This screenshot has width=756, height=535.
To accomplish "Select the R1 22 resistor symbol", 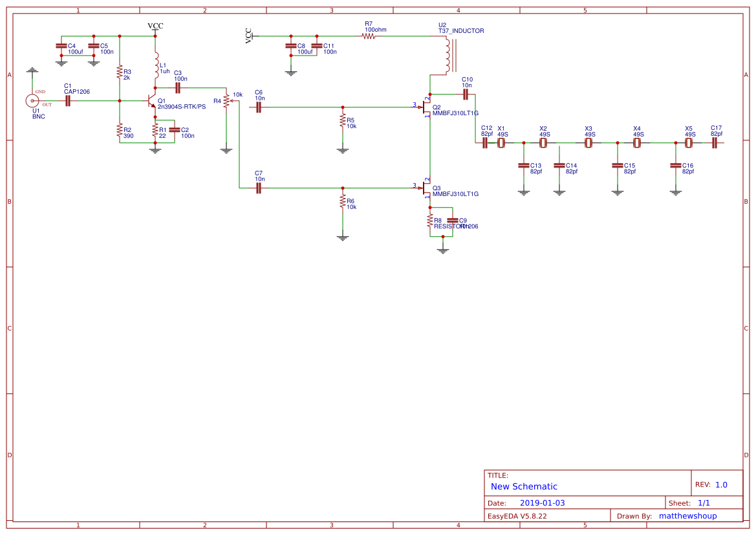I will (155, 130).
